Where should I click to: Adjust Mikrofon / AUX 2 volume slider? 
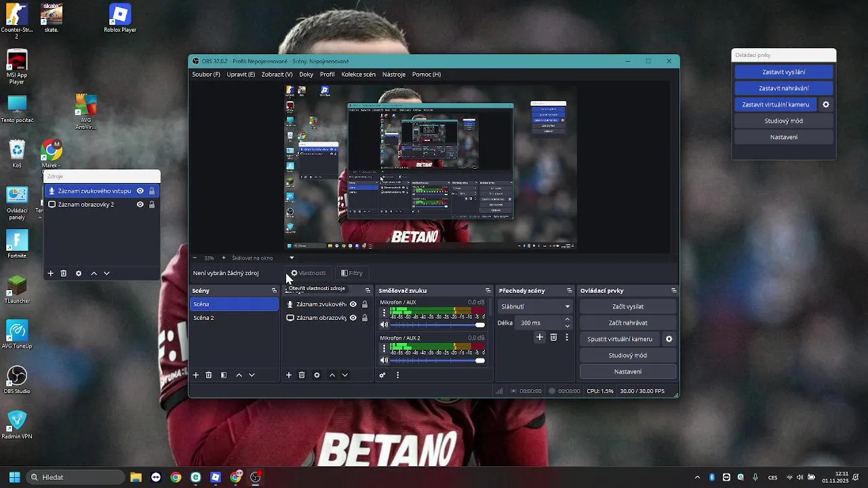pyautogui.click(x=437, y=360)
